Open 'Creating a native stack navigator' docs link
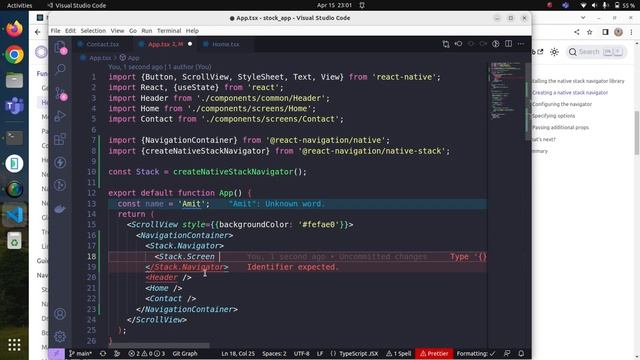The width and height of the screenshot is (640, 360). (x=570, y=93)
